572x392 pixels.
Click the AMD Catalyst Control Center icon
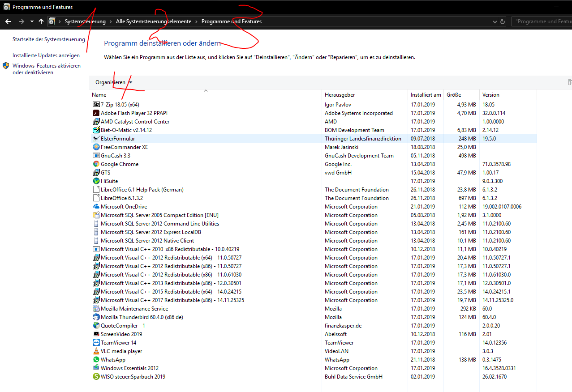pyautogui.click(x=96, y=122)
